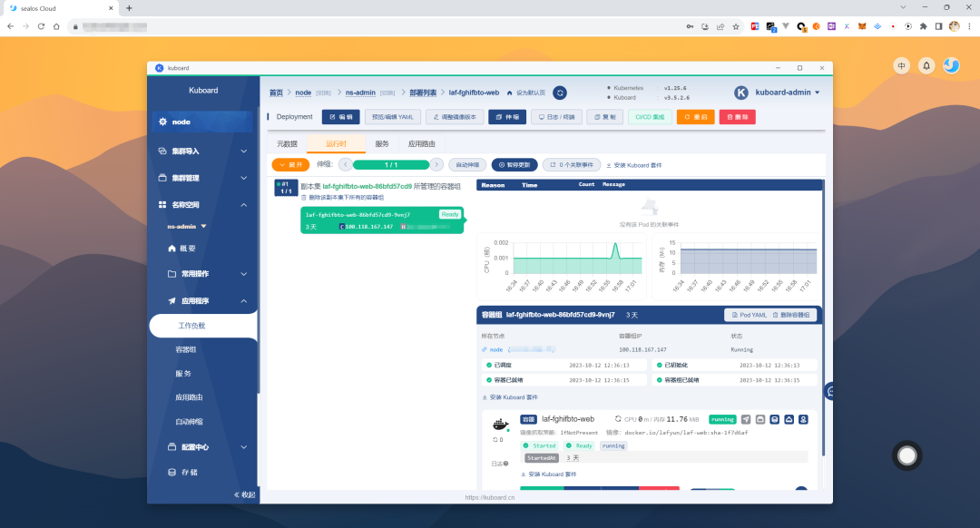980x528 pixels.
Task: Click the round K avatar beside kuboard-admin
Action: (741, 93)
